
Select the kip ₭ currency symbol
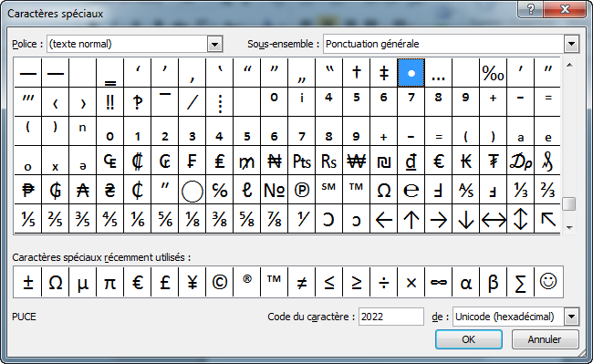(x=466, y=161)
